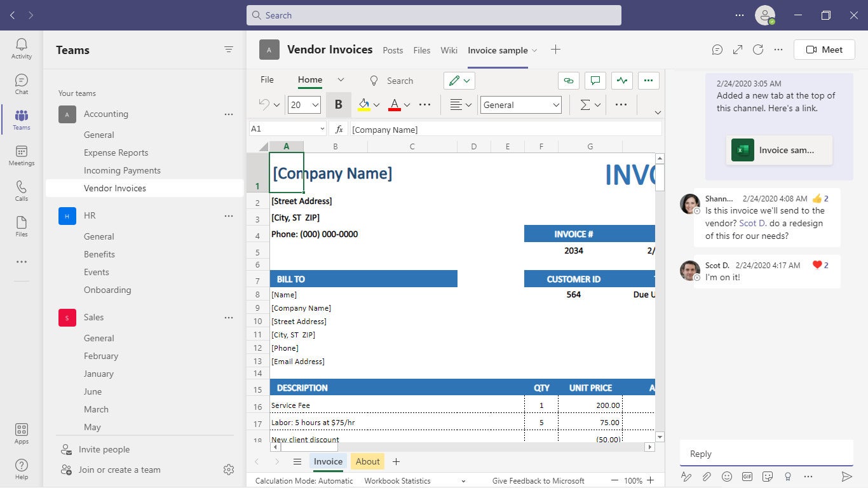
Task: Insert a GIF in reply
Action: pyautogui.click(x=747, y=476)
